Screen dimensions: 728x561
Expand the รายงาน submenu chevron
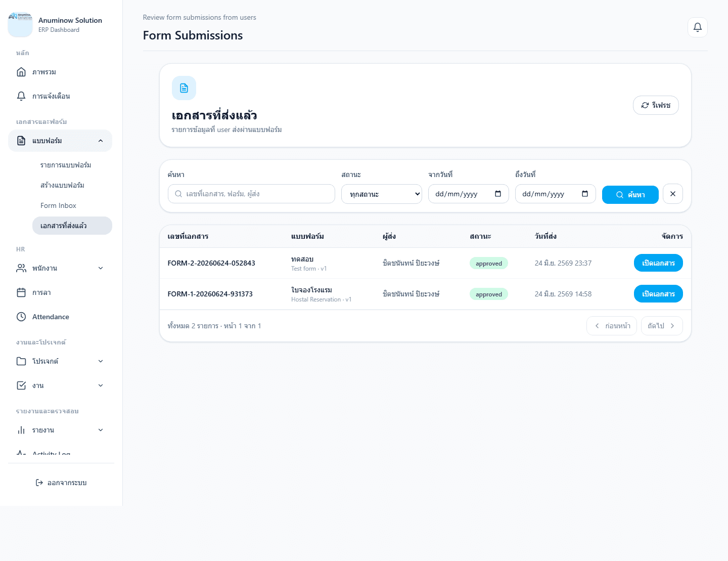coord(101,430)
